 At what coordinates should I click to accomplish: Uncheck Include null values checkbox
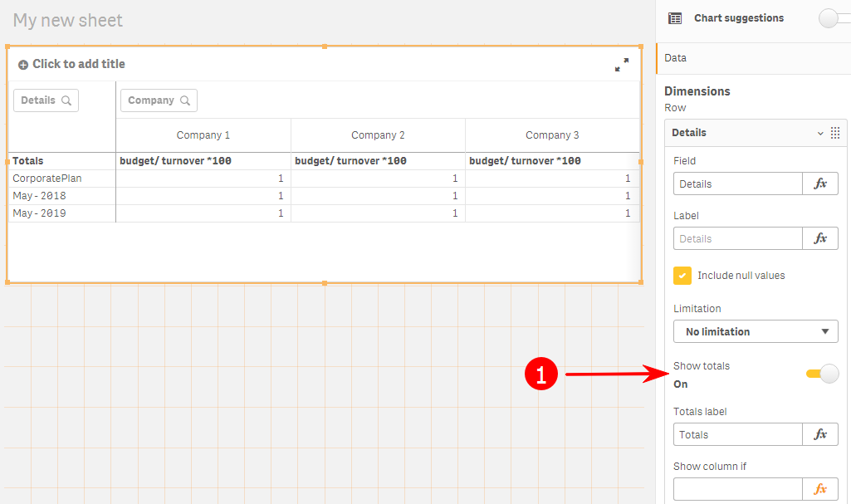[682, 276]
